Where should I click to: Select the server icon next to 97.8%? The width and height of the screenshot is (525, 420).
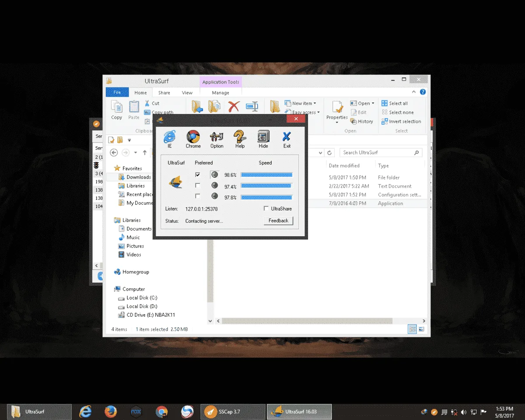[214, 196]
